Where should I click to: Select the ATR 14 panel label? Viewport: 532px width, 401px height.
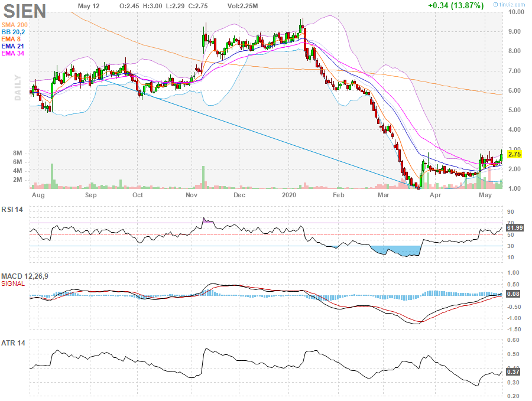click(12, 343)
